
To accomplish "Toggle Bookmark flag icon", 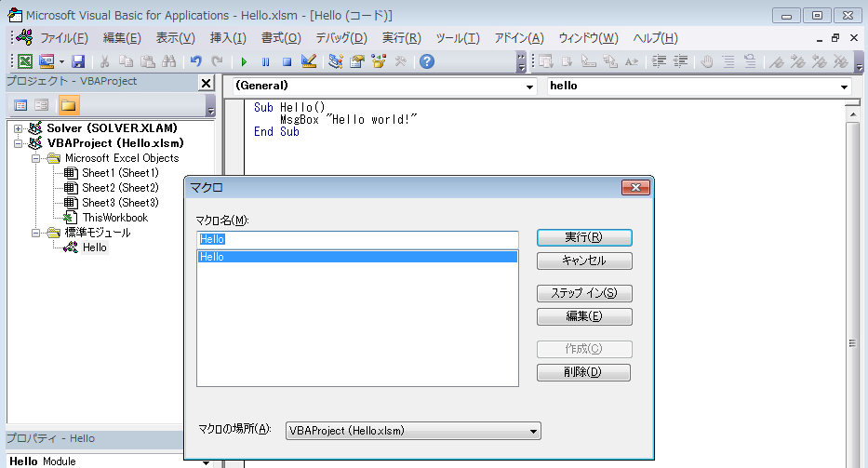I will point(777,61).
